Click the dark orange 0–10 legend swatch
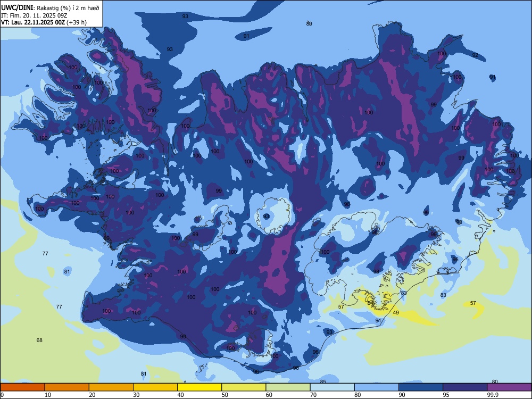532x399 pixels. [22, 387]
